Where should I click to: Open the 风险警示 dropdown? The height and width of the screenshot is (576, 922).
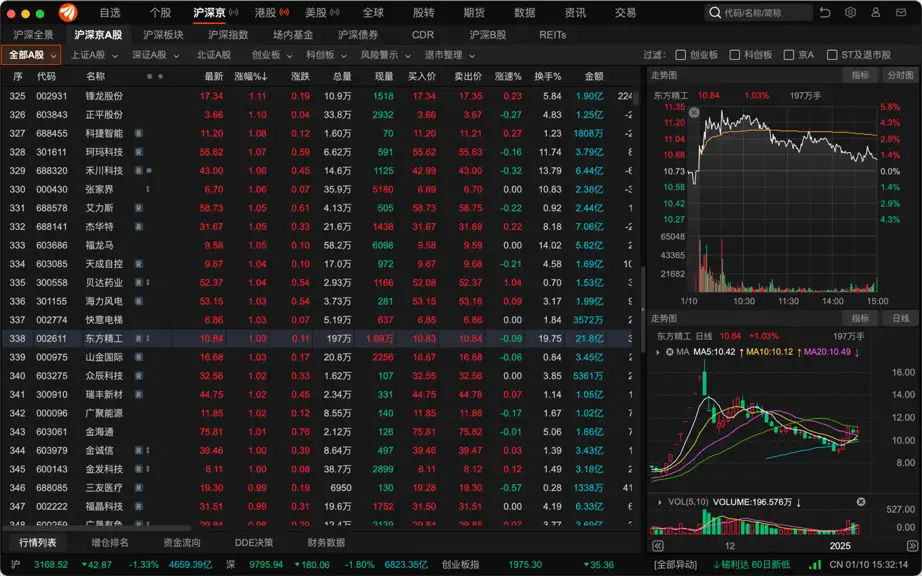pyautogui.click(x=385, y=55)
